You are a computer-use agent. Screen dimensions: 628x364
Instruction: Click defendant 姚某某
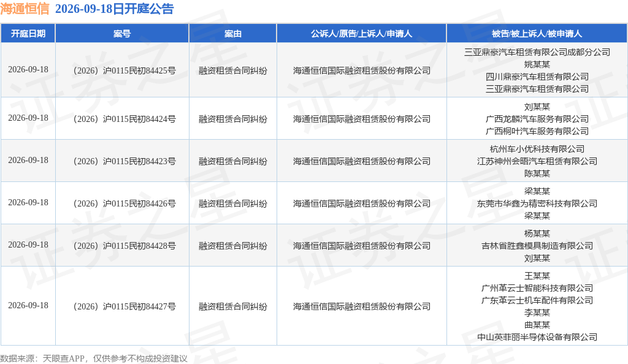537,64
